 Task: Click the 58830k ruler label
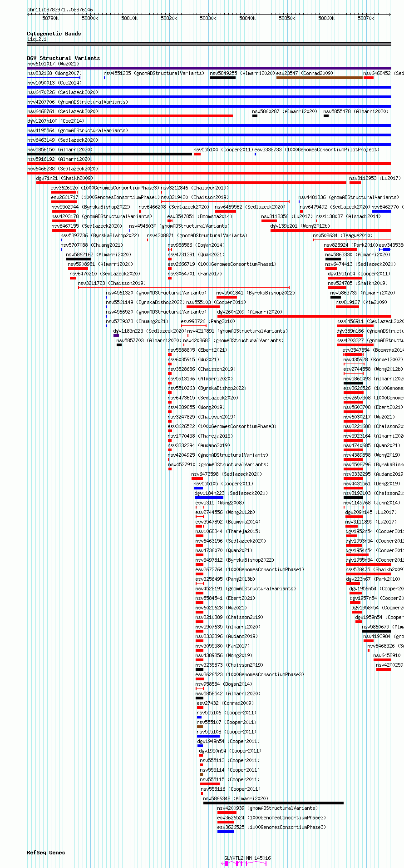tap(208, 18)
